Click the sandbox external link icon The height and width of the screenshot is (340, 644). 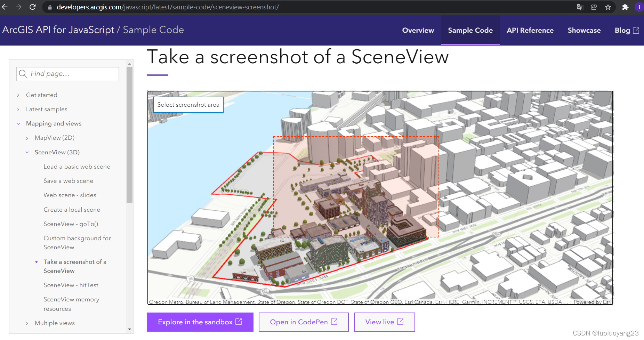239,322
